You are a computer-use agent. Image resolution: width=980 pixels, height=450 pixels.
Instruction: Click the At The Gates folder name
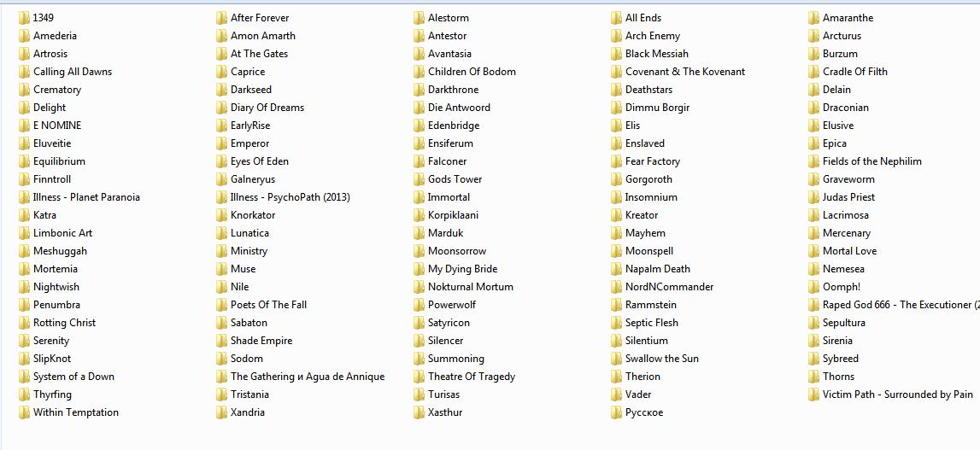click(260, 54)
